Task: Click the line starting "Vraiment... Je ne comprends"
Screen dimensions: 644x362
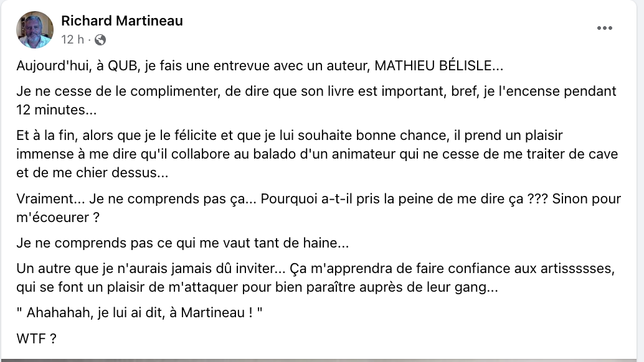Action: click(x=319, y=198)
